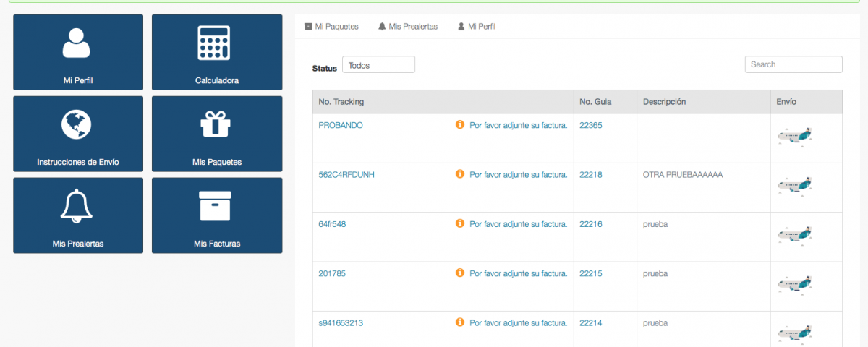
Task: Click the airplane shipping icon in row 22215
Action: (x=794, y=283)
